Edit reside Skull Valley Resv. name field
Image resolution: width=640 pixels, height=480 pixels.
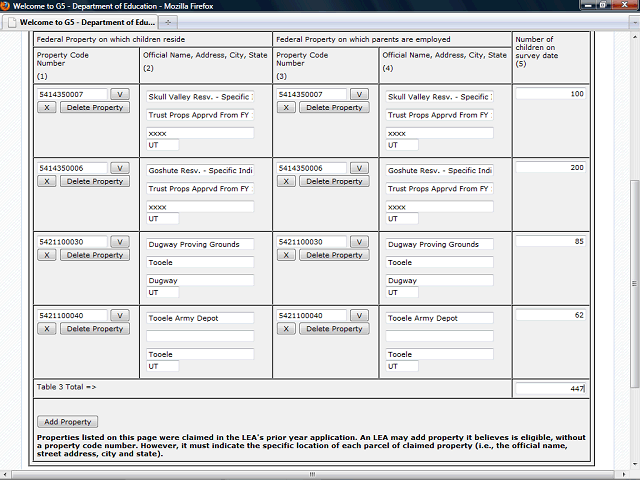click(x=200, y=97)
